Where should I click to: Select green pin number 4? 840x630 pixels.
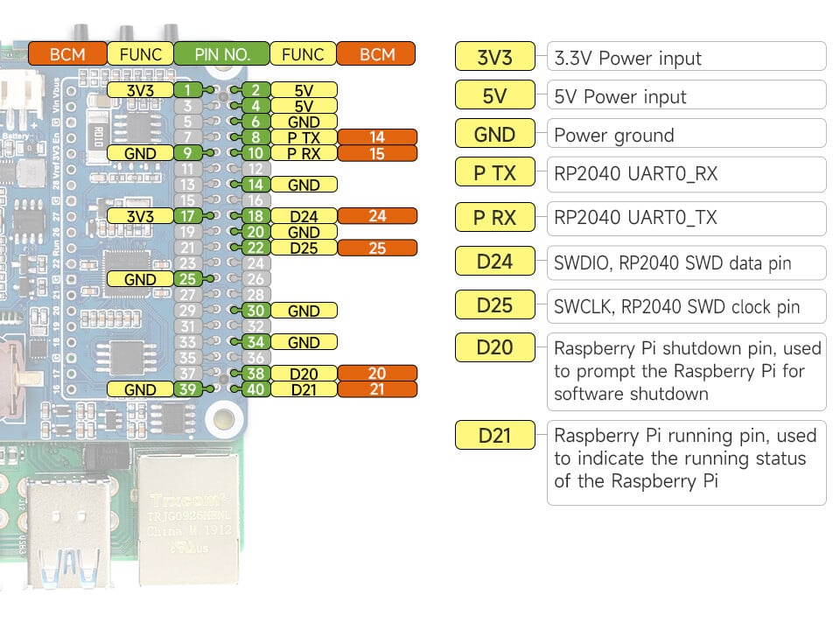click(256, 106)
